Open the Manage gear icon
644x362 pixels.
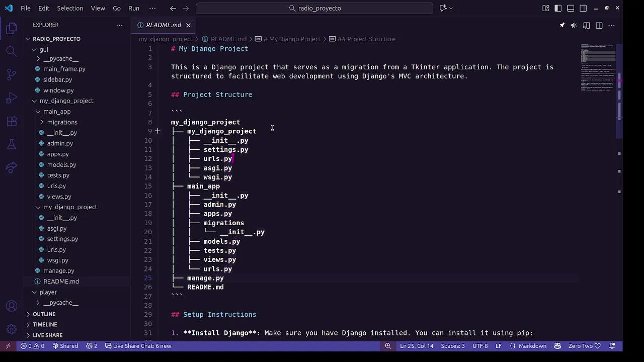pos(12,329)
